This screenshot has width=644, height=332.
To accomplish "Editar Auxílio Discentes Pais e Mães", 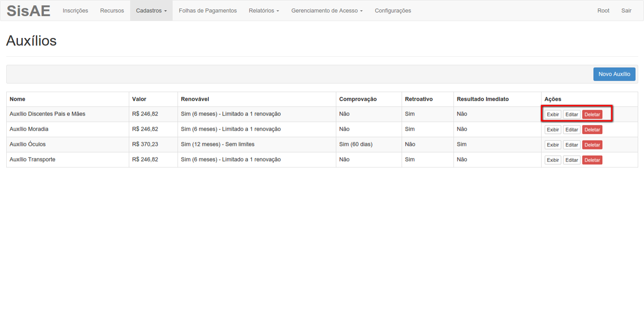I will tap(572, 115).
